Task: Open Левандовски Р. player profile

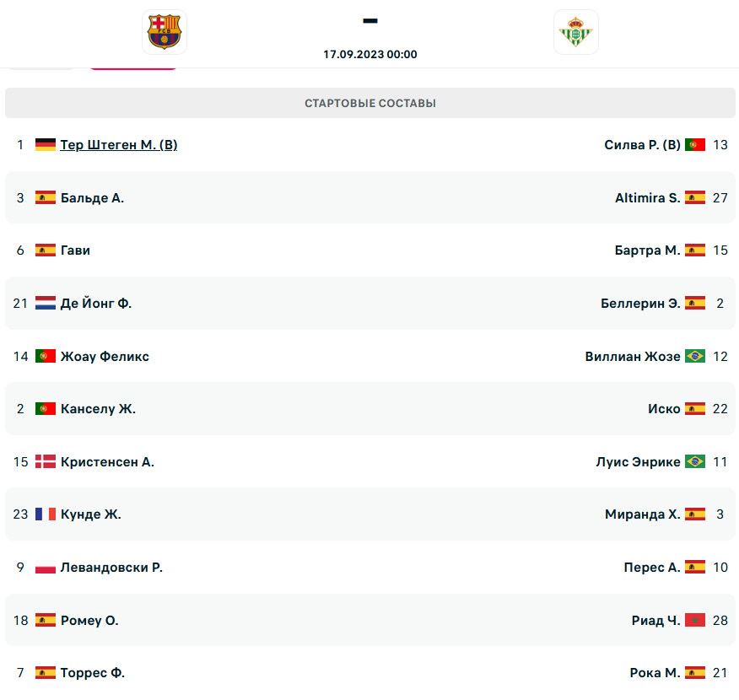Action: coord(111,567)
